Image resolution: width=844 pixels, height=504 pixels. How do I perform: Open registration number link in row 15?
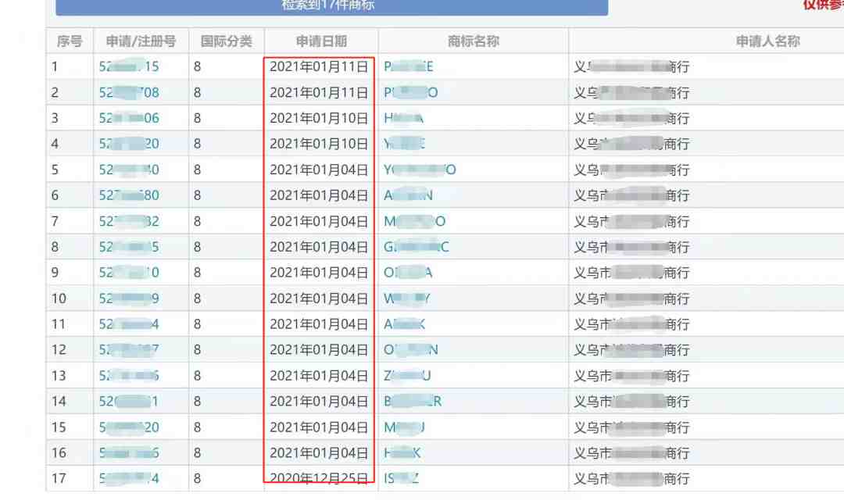pos(129,427)
